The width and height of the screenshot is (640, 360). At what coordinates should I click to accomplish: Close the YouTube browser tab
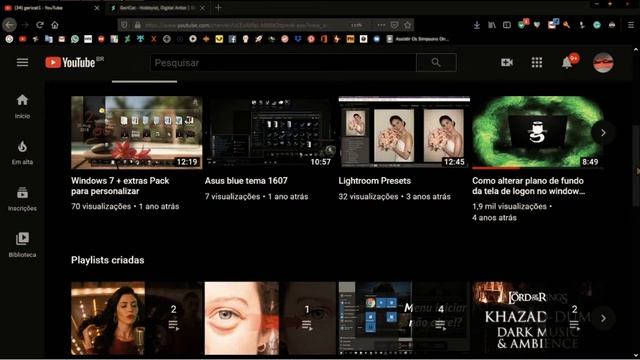[x=97, y=8]
